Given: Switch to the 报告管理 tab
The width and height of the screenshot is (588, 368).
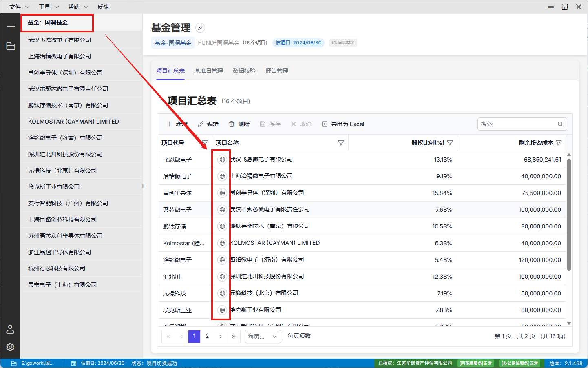Looking at the screenshot, I should pyautogui.click(x=277, y=71).
